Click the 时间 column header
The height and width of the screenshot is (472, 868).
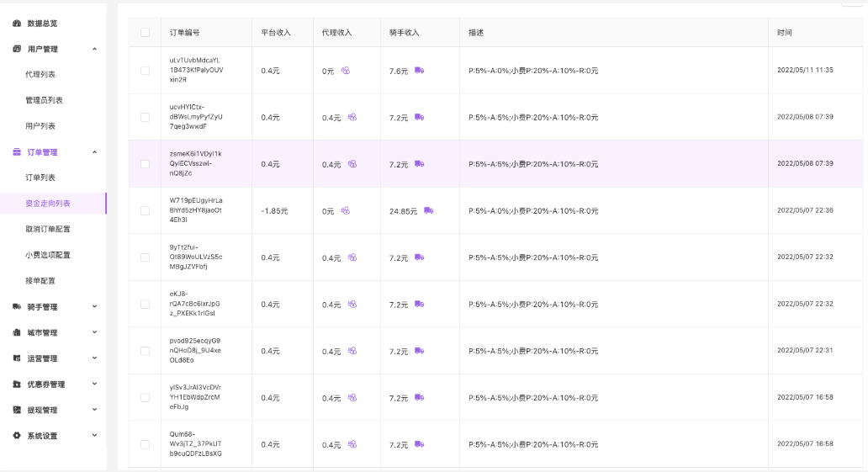coord(785,33)
